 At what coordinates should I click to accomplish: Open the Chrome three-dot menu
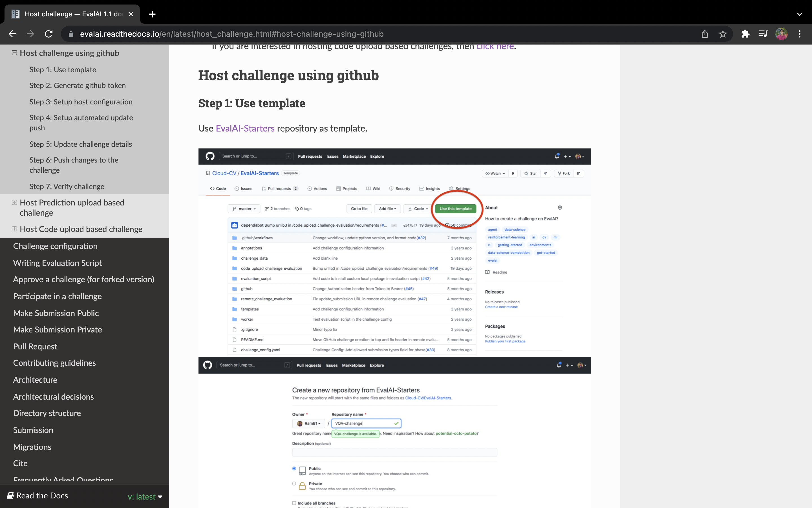[800, 34]
